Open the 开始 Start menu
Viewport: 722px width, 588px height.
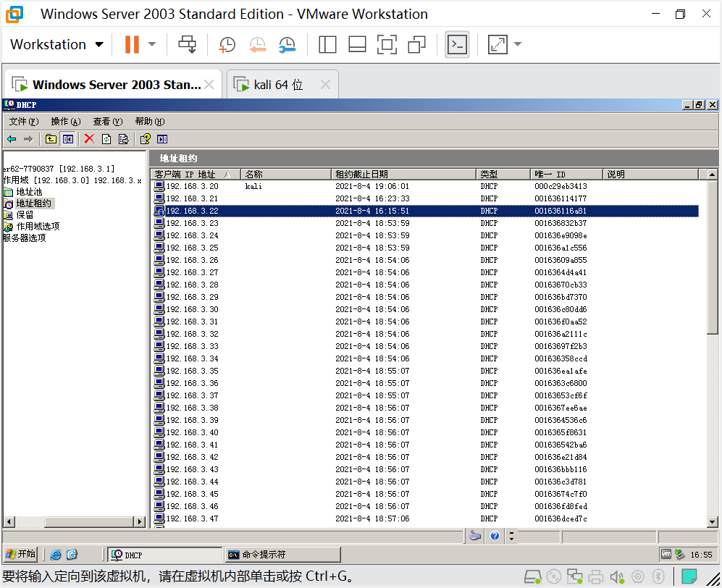(x=21, y=555)
